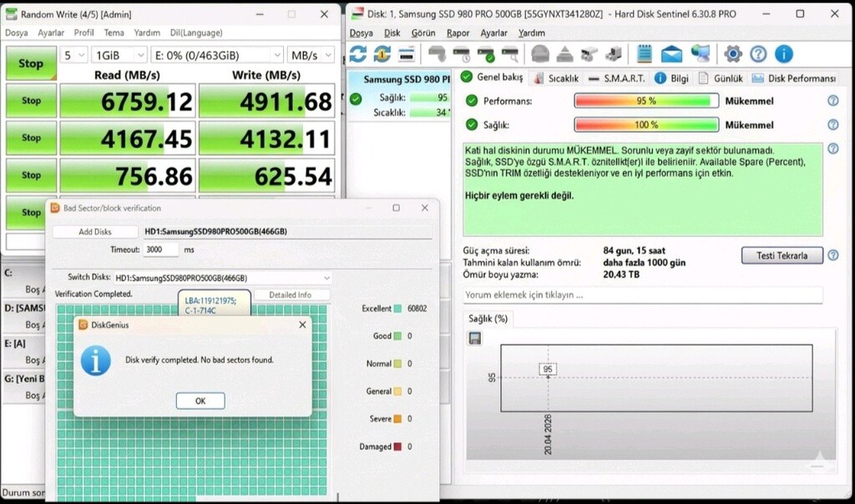Open the blue notepad report icon

[x=645, y=54]
